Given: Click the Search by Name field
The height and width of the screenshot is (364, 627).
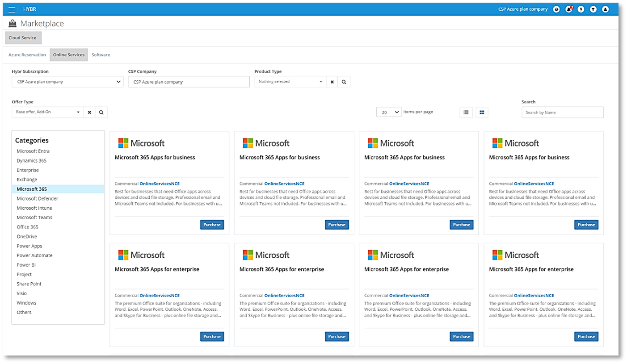Looking at the screenshot, I should (563, 113).
